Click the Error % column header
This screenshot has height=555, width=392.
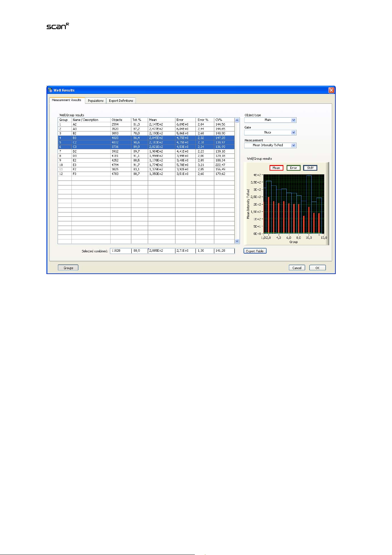point(205,120)
